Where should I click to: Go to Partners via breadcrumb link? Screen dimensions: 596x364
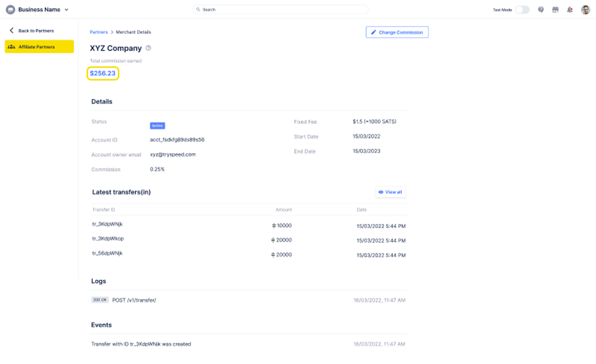tap(99, 32)
